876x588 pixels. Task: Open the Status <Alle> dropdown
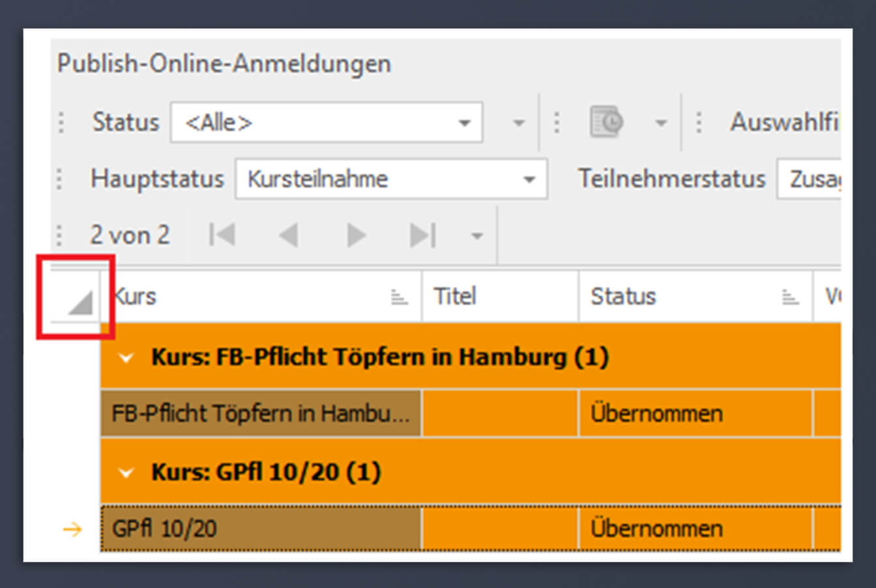point(327,122)
